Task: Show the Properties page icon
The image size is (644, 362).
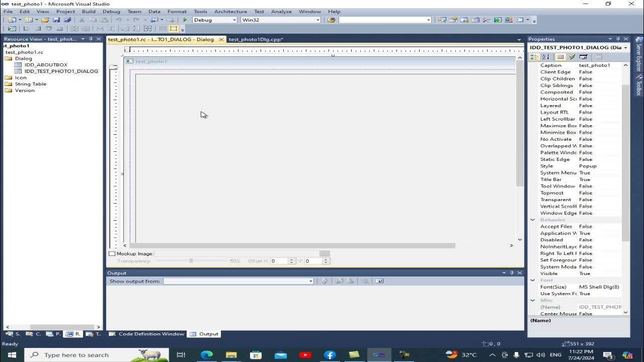Action: [560, 57]
